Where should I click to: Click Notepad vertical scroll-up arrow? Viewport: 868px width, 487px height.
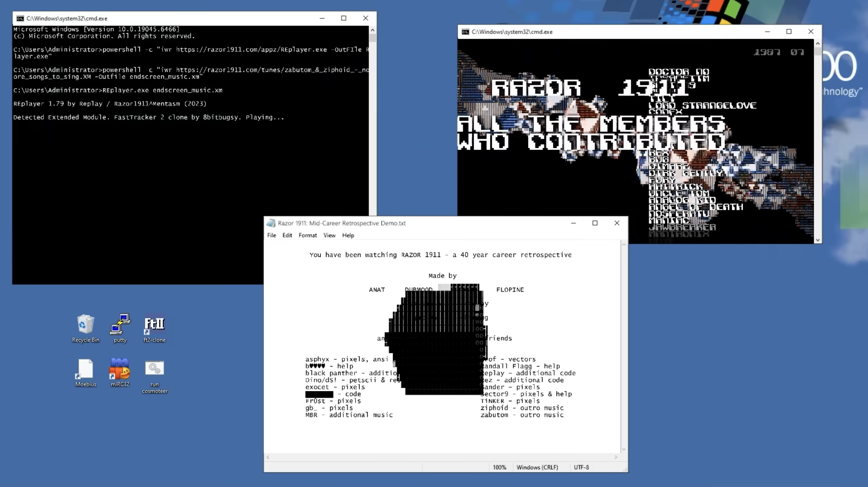624,244
